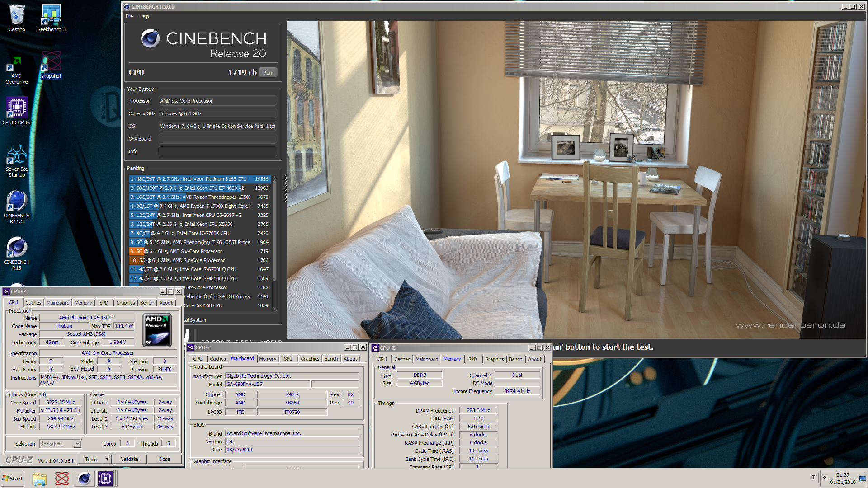868x488 pixels.
Task: Click the ranking list scrollbar thumb
Action: tap(274, 230)
